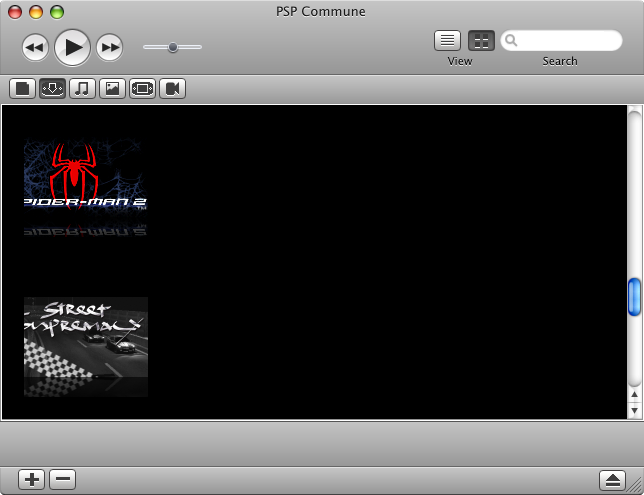Click the plus add button
The image size is (644, 495).
(x=32, y=479)
